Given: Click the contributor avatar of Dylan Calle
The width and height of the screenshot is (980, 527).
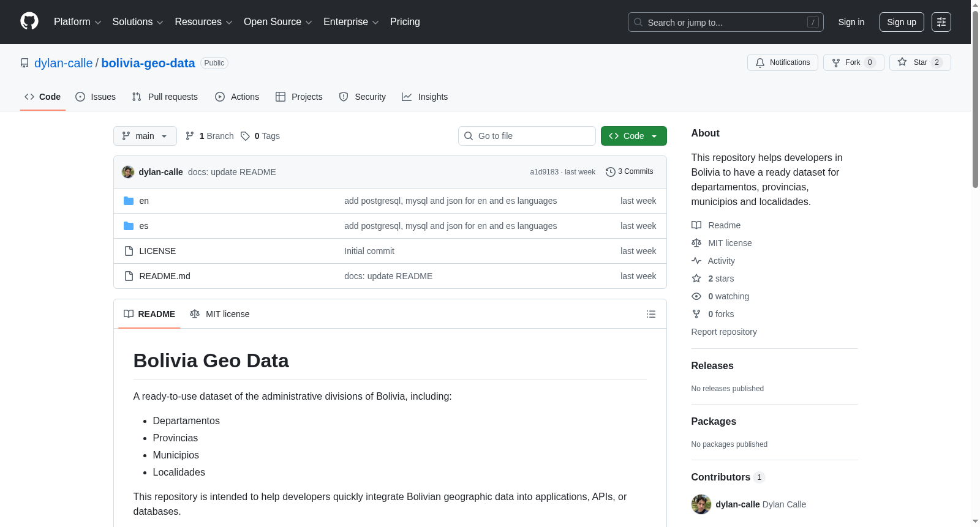Looking at the screenshot, I should pyautogui.click(x=701, y=504).
